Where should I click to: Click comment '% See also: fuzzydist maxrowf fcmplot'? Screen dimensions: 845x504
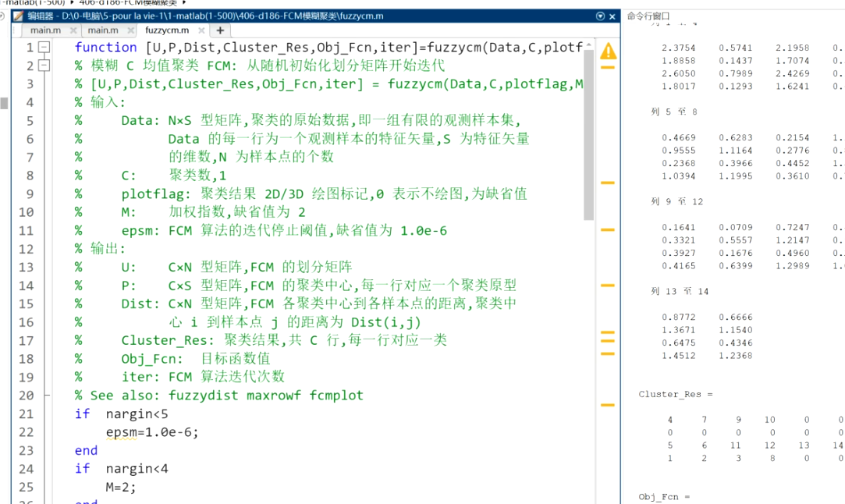tap(218, 395)
